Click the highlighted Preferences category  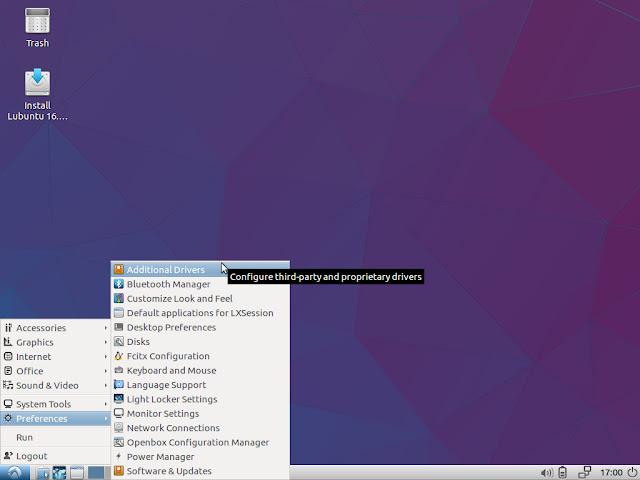[x=56, y=418]
